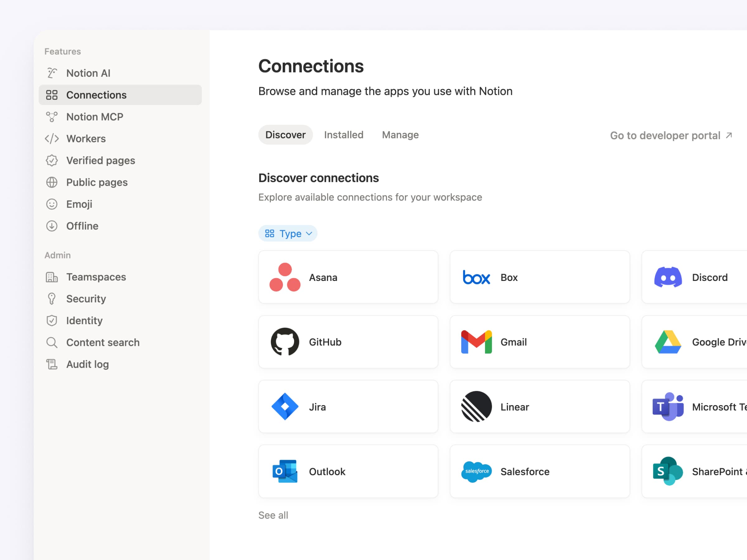The image size is (747, 560).
Task: Open the Box connection card name
Action: click(509, 278)
